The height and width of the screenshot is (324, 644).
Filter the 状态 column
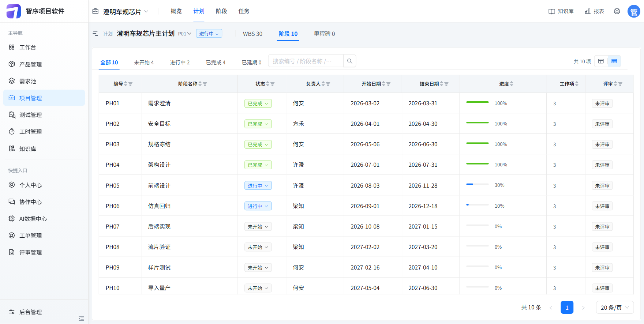(273, 84)
